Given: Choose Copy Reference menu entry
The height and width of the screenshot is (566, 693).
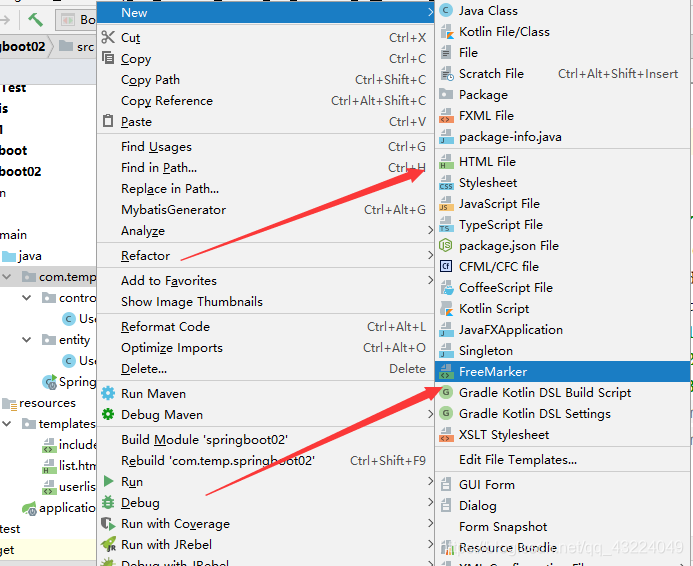Looking at the screenshot, I should click(266, 101).
